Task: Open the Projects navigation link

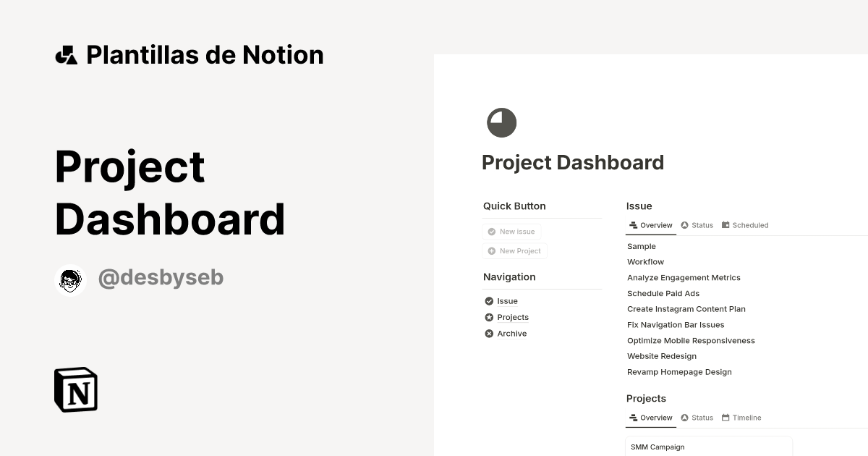Action: point(513,317)
